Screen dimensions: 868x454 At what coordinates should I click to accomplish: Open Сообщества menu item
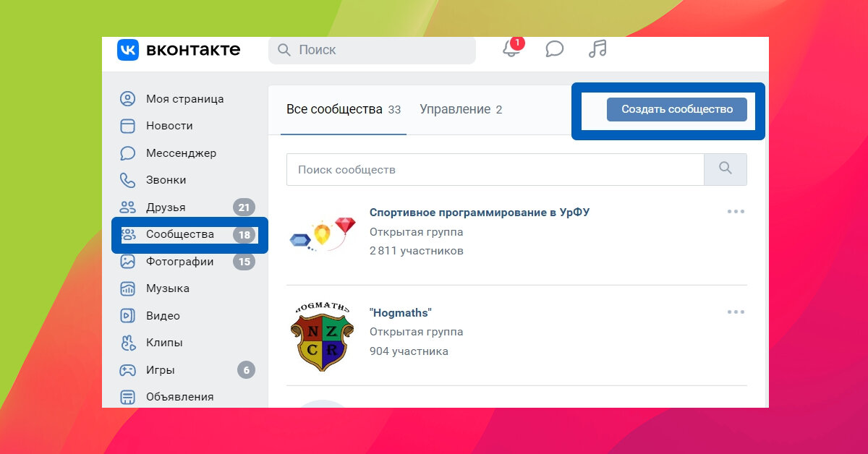click(180, 234)
